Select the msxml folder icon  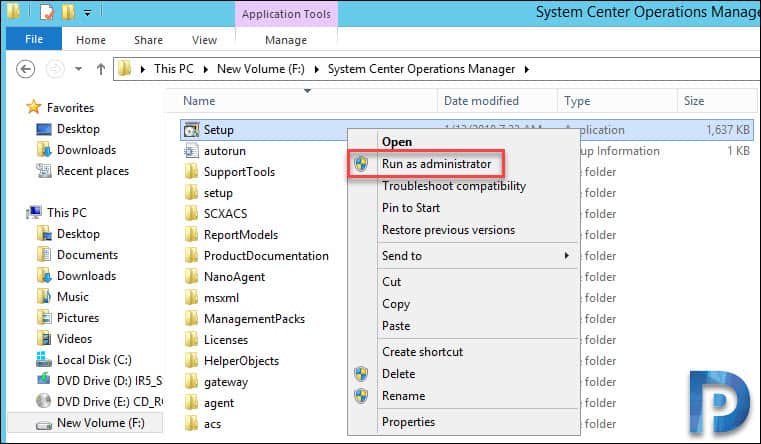pyautogui.click(x=192, y=297)
